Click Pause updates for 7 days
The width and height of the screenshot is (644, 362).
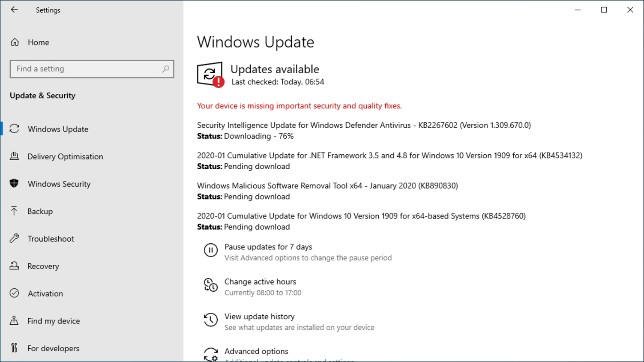click(x=268, y=247)
